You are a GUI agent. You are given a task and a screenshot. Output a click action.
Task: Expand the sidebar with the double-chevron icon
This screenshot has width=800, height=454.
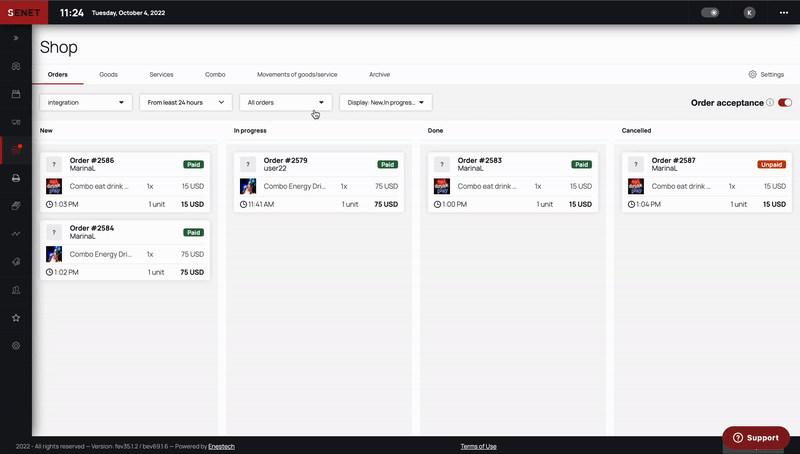[16, 38]
